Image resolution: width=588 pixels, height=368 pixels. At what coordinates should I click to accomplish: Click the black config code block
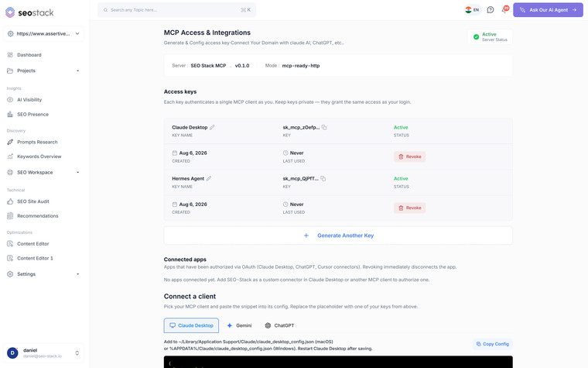point(338,362)
